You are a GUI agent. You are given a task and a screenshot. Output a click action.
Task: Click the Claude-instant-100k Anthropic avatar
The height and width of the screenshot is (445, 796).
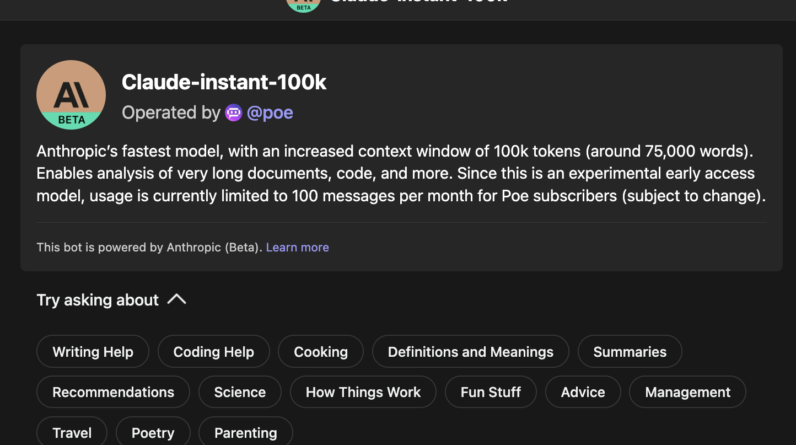[x=71, y=95]
